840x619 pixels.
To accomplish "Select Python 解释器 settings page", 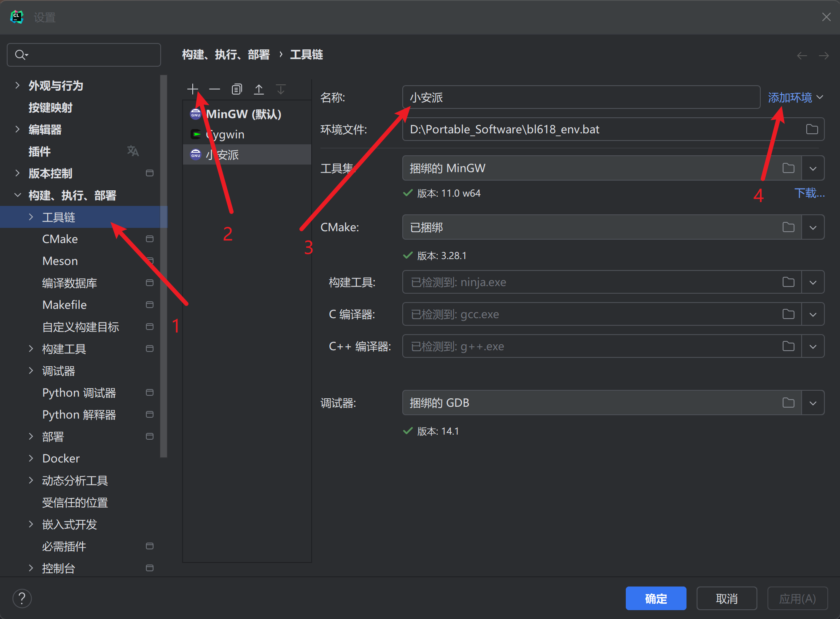I will point(80,414).
